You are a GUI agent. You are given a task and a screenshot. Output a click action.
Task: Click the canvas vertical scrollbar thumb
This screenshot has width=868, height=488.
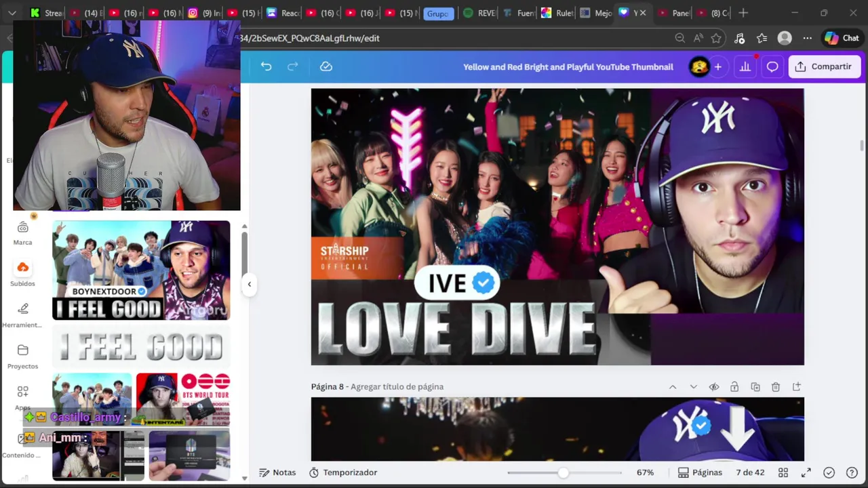tap(863, 146)
